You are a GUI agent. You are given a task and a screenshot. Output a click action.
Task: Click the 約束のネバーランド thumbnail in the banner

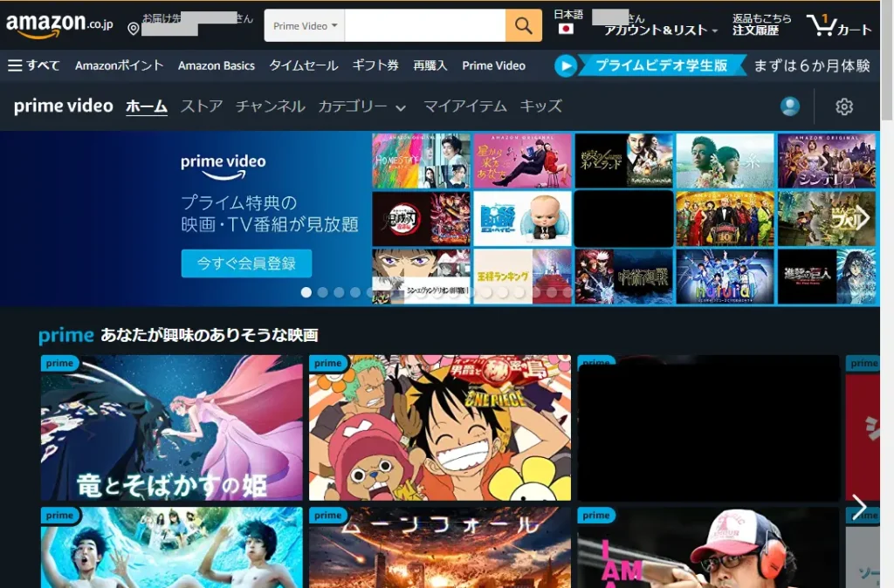623,161
